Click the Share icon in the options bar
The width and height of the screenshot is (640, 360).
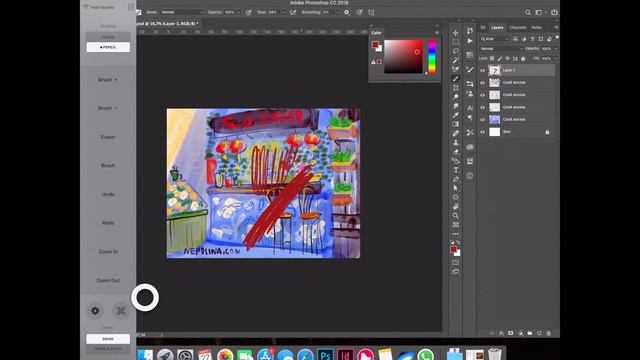point(554,12)
